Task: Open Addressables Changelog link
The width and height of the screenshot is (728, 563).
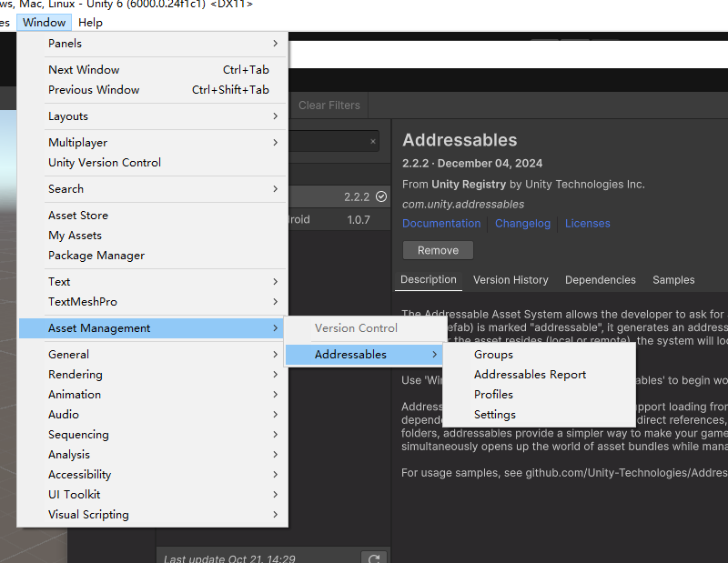Action: pyautogui.click(x=522, y=223)
